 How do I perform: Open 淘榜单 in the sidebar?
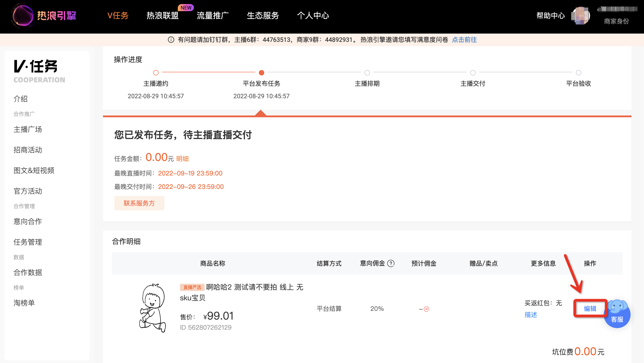coord(24,303)
